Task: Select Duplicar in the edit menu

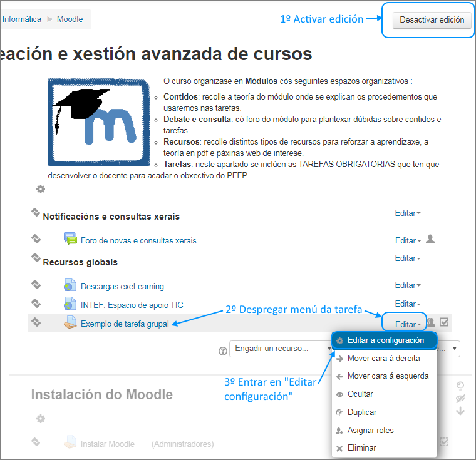Action: coord(384,412)
